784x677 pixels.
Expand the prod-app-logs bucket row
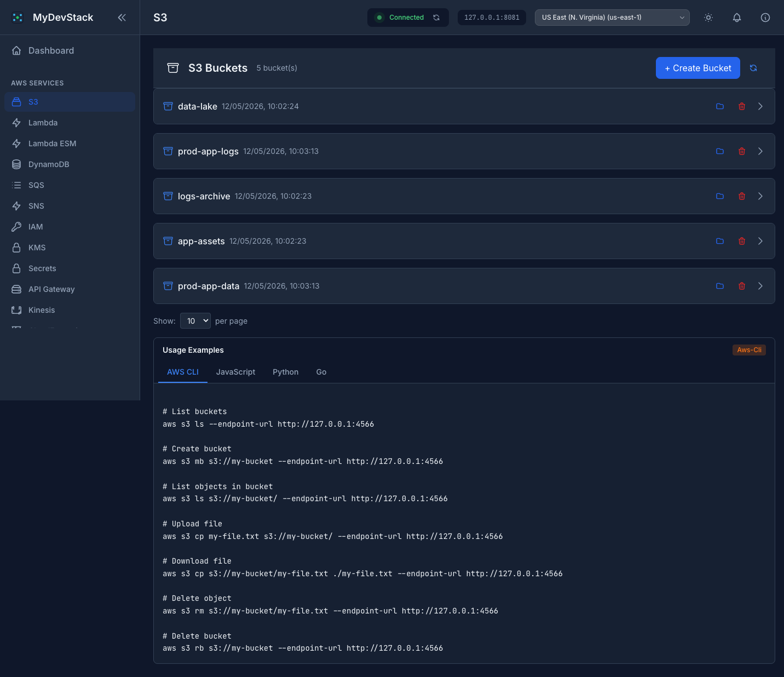coord(760,151)
